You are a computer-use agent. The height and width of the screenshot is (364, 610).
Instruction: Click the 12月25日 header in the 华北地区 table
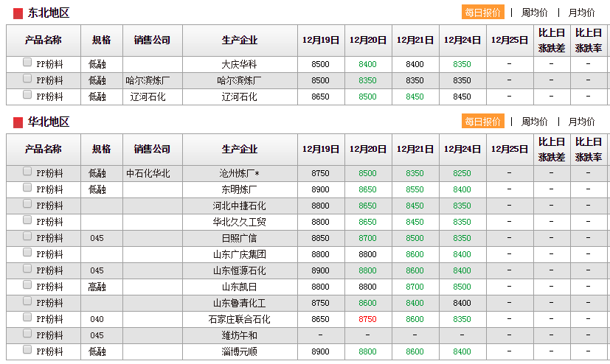pos(509,149)
